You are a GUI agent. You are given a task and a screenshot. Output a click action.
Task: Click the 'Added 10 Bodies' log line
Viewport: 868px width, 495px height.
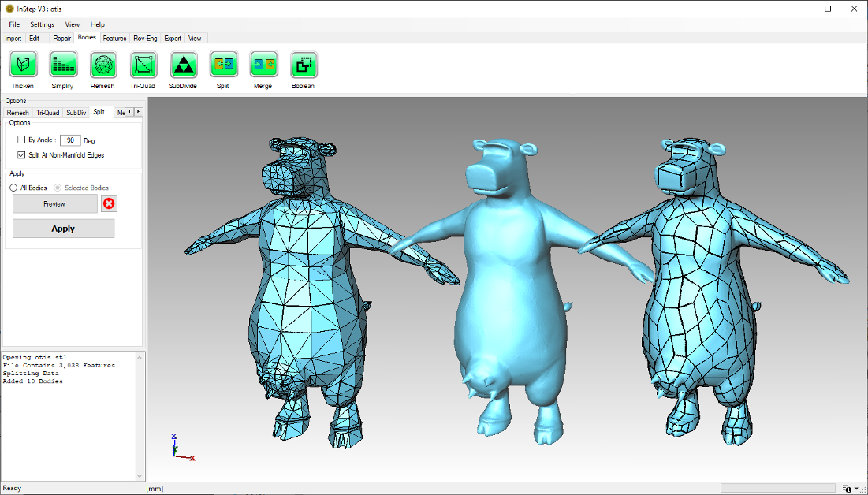tap(32, 381)
